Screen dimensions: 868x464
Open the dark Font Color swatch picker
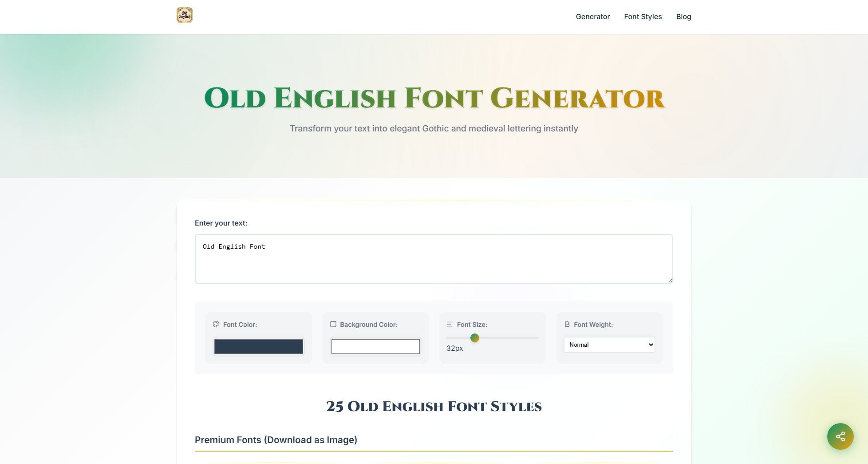tap(259, 346)
